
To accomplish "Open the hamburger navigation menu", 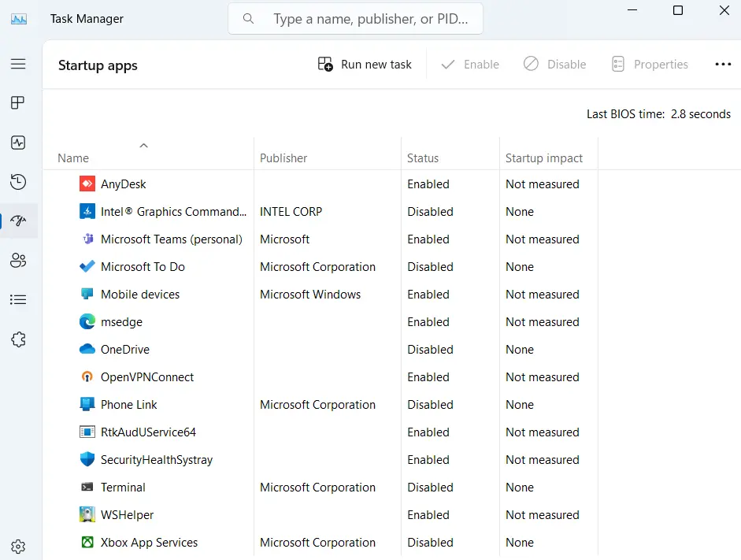I will [x=18, y=64].
